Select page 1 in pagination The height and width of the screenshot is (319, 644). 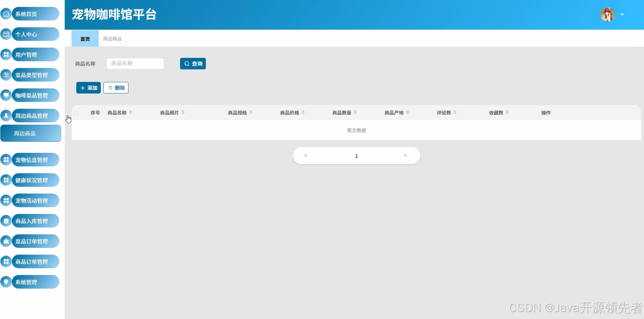356,156
